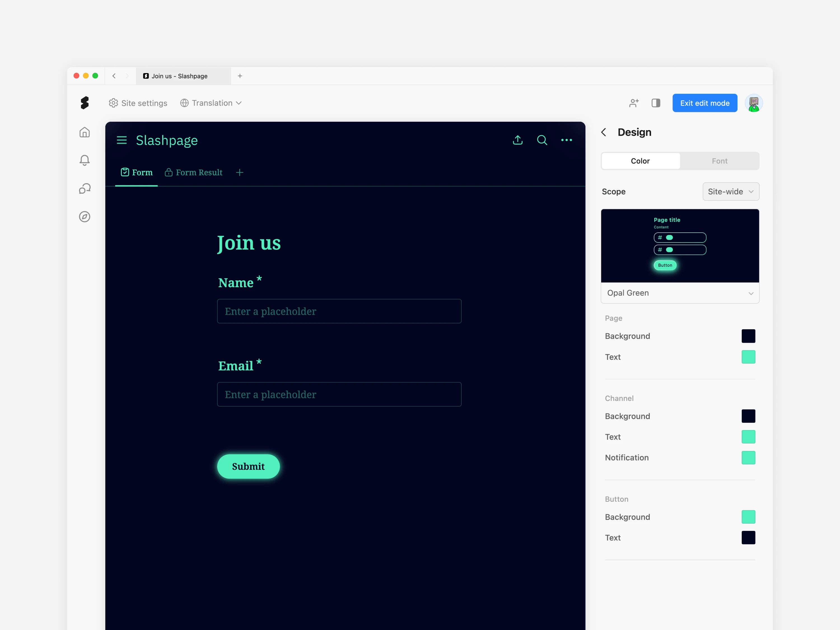Image resolution: width=840 pixels, height=630 pixels.
Task: Change the Page Background color swatch
Action: point(748,336)
